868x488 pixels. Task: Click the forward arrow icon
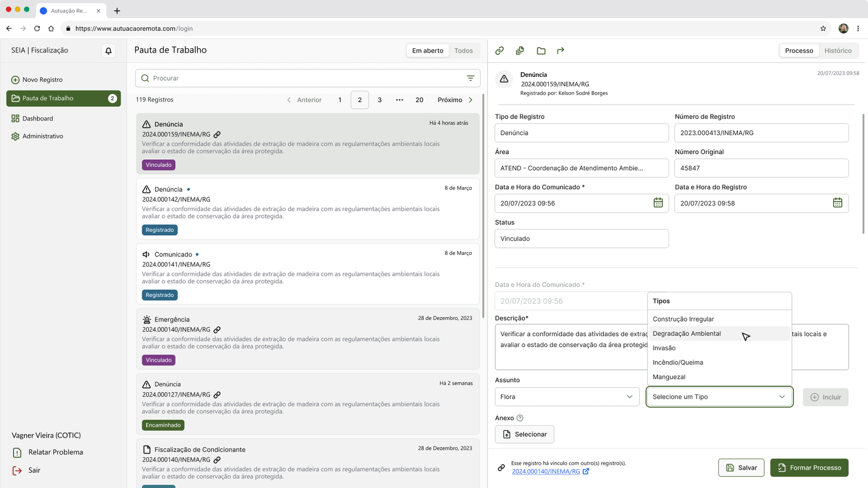pyautogui.click(x=560, y=50)
